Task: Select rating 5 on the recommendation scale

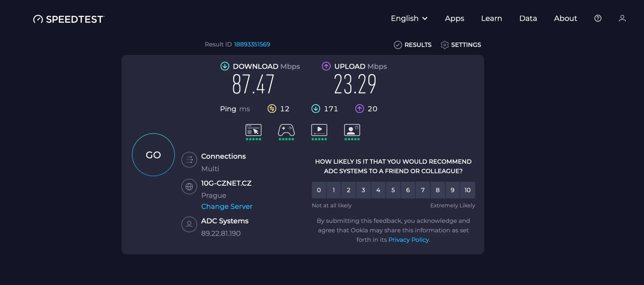Action: click(393, 190)
